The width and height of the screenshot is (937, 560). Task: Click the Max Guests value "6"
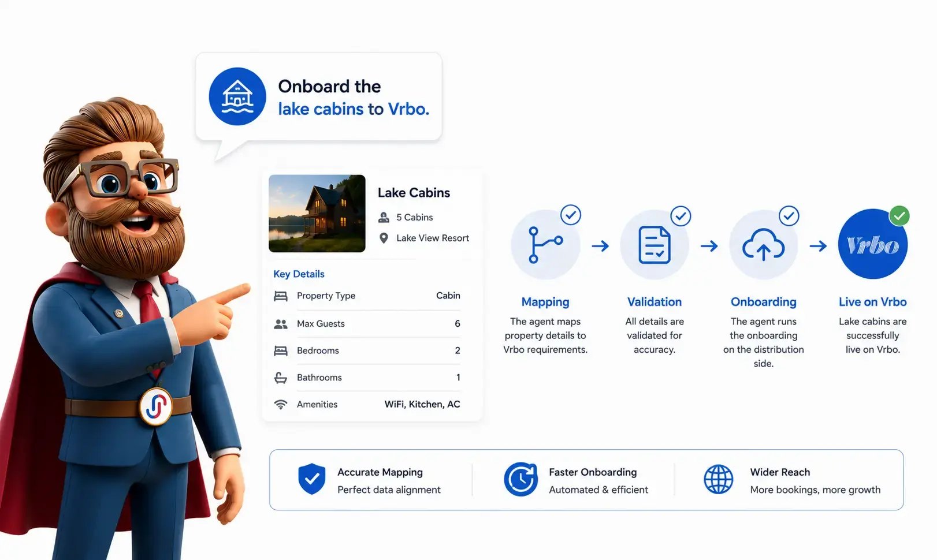[x=458, y=324]
